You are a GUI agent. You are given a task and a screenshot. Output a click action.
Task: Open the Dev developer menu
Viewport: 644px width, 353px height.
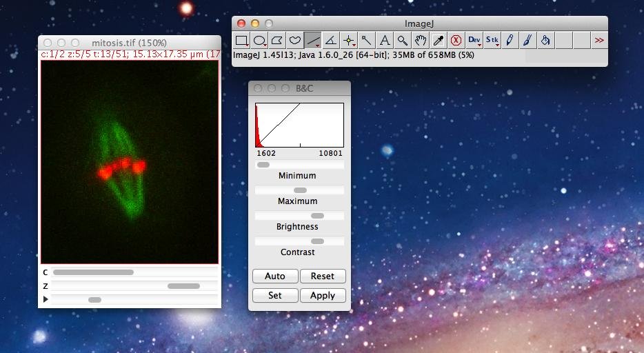click(x=474, y=41)
